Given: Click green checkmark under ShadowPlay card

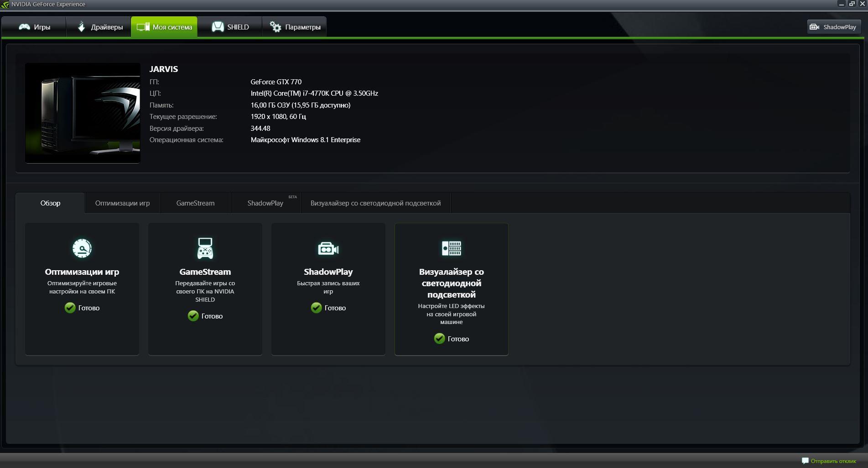Looking at the screenshot, I should click(x=316, y=308).
